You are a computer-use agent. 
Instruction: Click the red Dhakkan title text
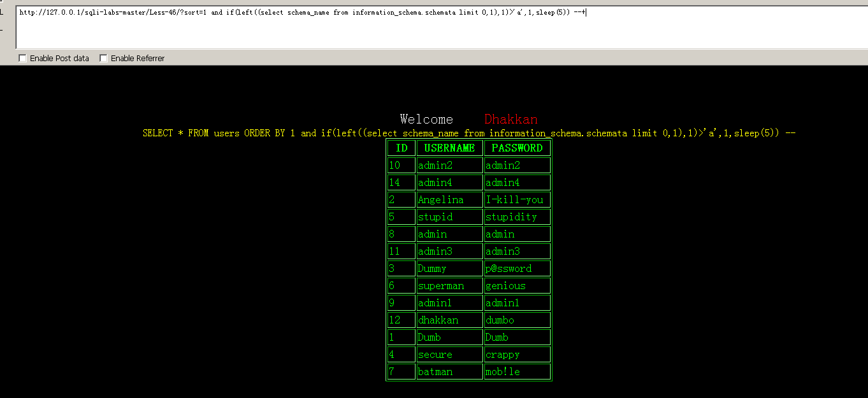510,119
